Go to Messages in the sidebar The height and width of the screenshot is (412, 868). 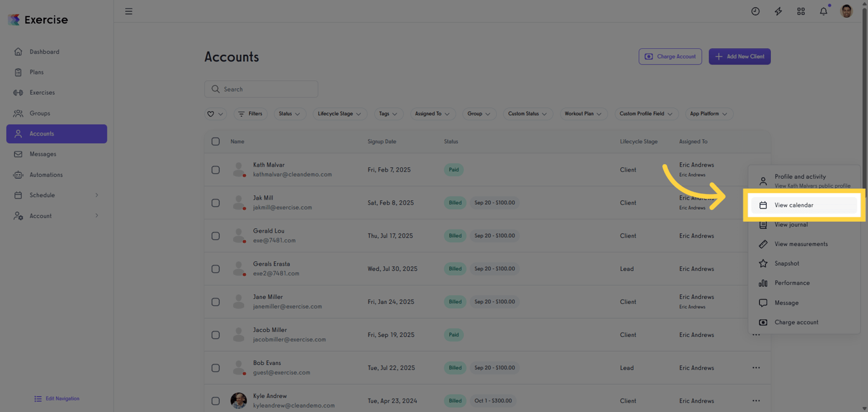43,154
